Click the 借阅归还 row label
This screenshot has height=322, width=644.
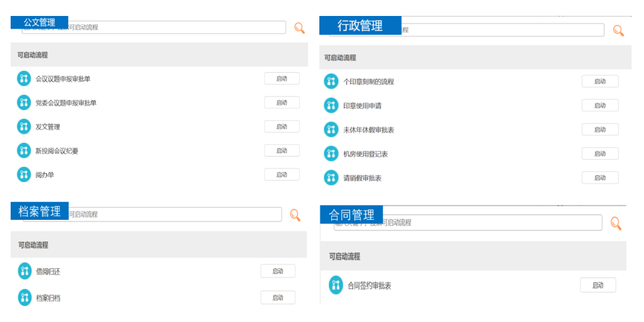pos(48,272)
